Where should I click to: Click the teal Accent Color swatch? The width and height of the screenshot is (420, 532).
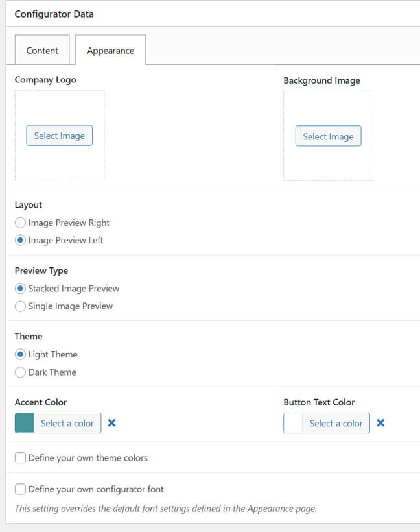tap(25, 423)
